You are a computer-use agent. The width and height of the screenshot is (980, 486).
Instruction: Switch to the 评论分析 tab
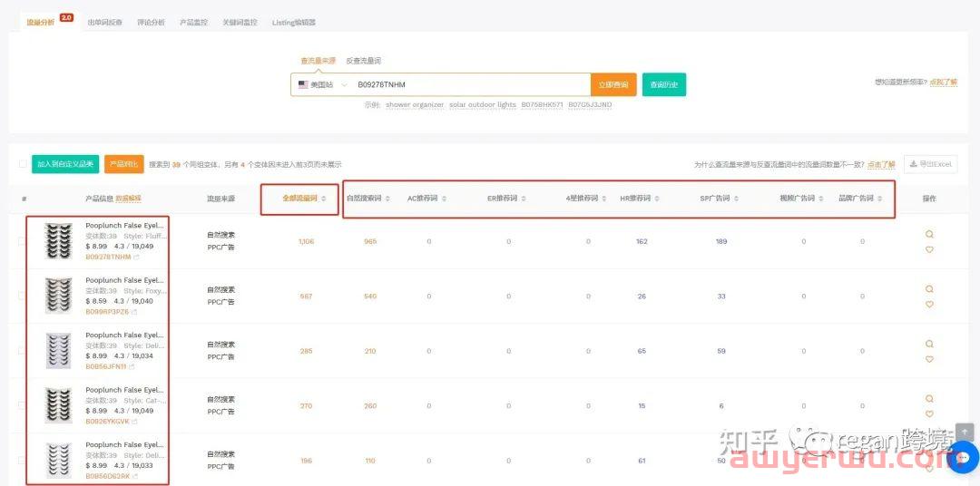click(x=152, y=23)
